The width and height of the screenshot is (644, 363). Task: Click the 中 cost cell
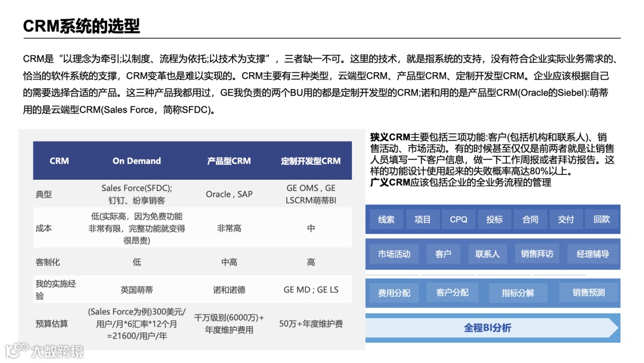(311, 228)
